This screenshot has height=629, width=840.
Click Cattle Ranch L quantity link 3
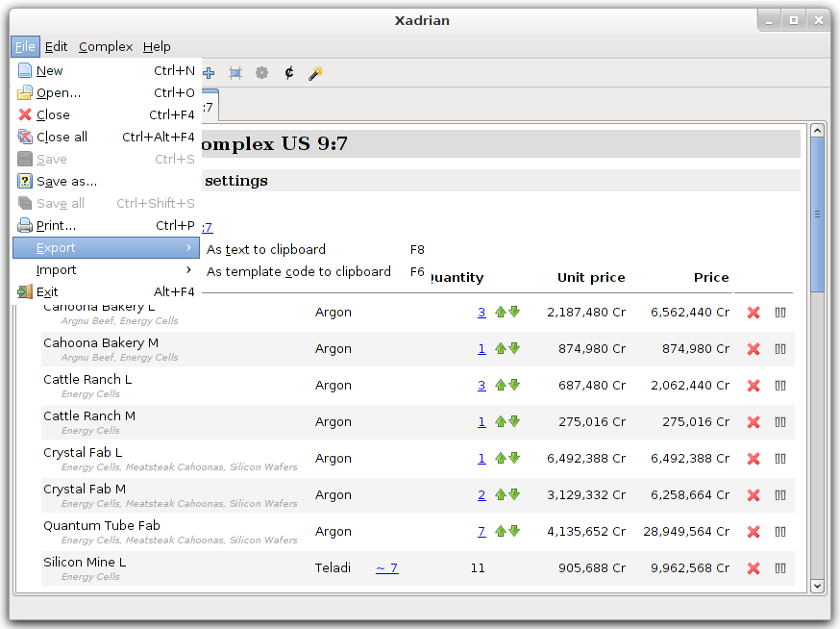coord(482,385)
